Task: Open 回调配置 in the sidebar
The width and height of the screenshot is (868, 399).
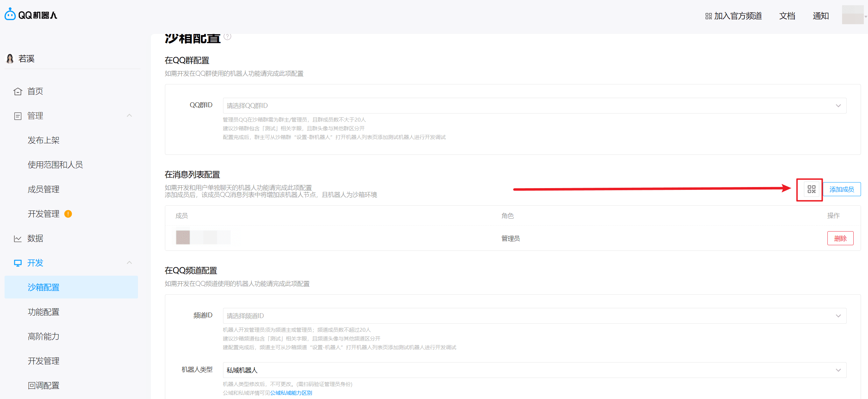Action: [44, 386]
